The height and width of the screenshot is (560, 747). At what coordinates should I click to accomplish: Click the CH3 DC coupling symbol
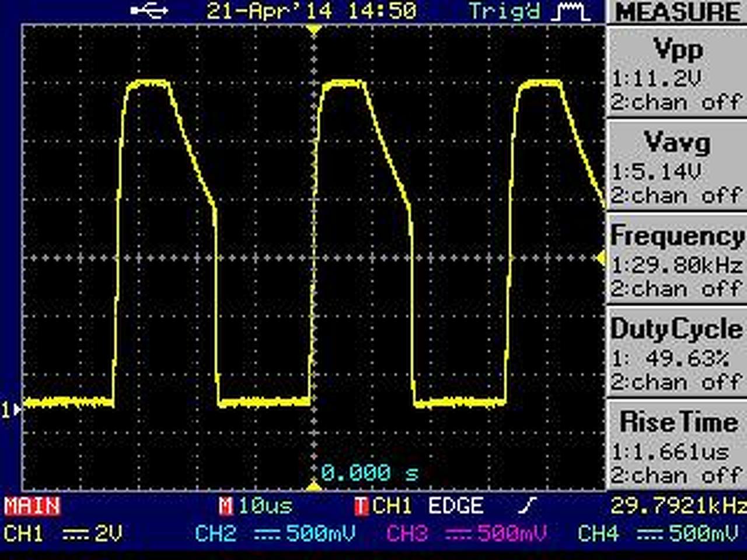pos(459,533)
